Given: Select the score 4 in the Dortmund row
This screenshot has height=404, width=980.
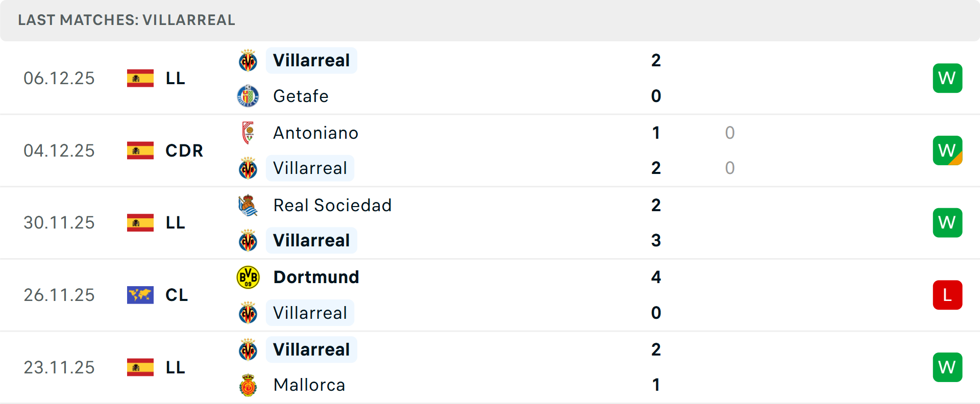Looking at the screenshot, I should [x=656, y=277].
